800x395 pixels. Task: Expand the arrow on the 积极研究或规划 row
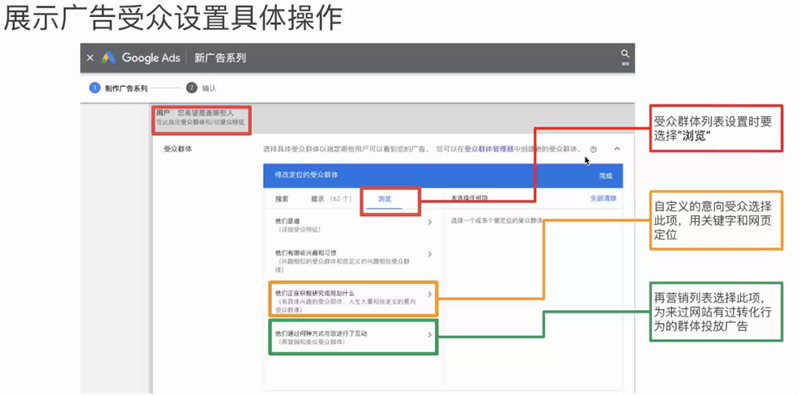coord(430,294)
